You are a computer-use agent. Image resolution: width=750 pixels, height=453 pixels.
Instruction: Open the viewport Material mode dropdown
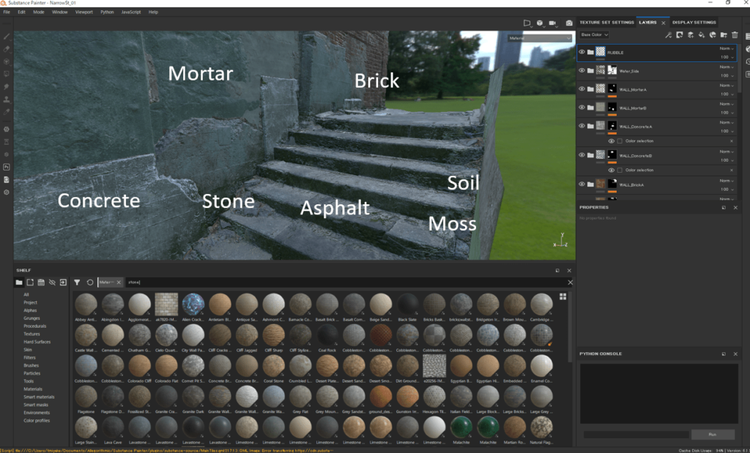click(540, 38)
